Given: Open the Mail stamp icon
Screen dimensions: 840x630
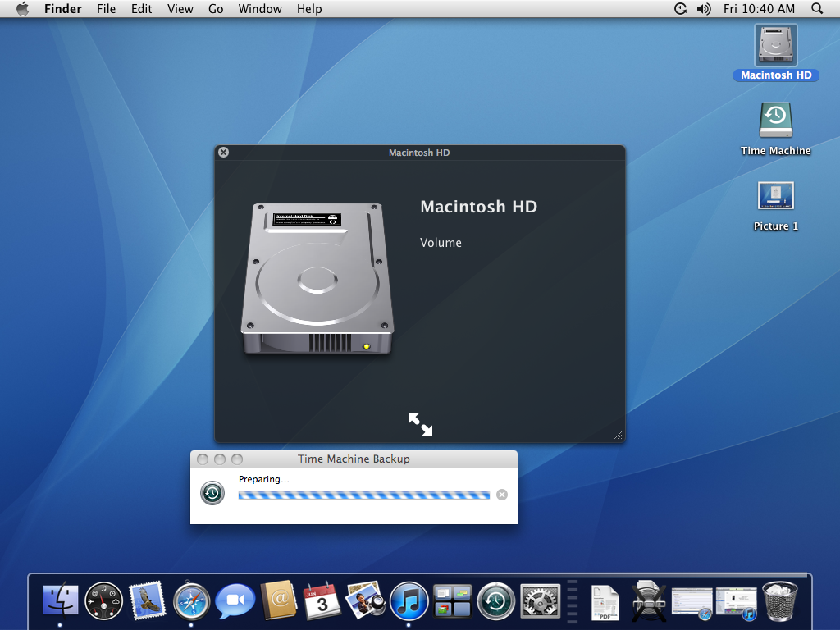Looking at the screenshot, I should (x=147, y=600).
